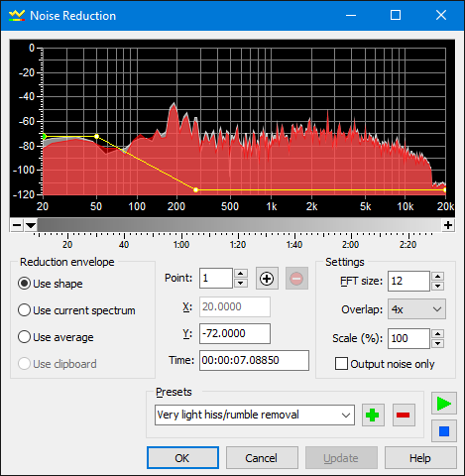Click the 2:00 mark on time ruler

point(350,245)
